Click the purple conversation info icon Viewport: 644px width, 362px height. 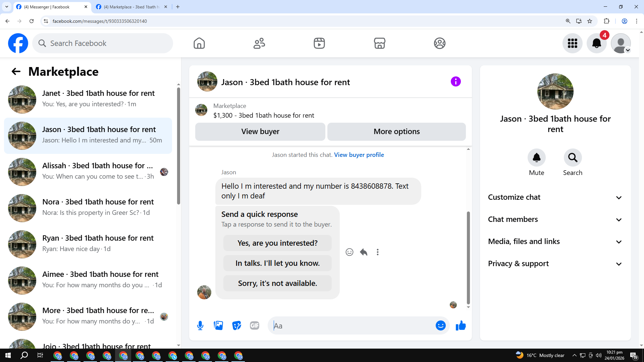[455, 81]
